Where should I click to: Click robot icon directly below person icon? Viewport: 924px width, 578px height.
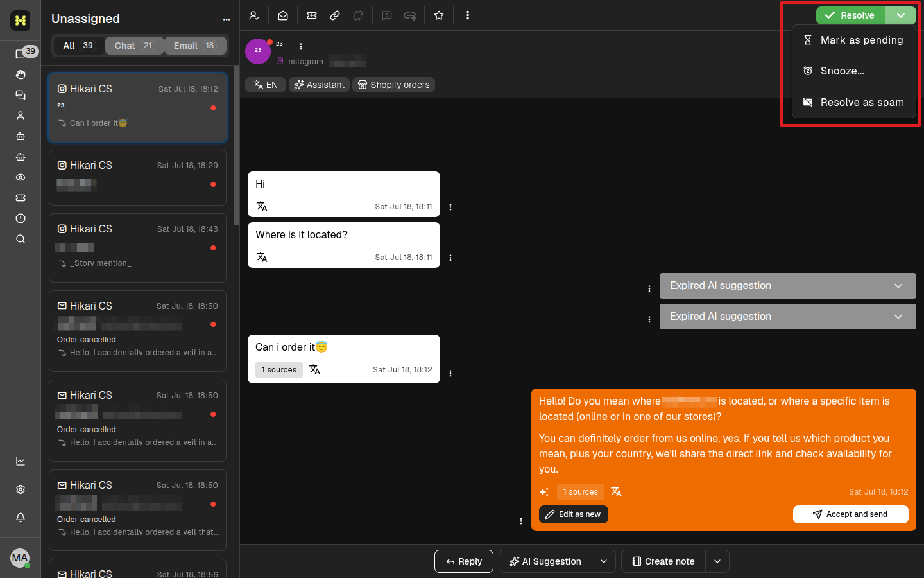coord(21,136)
